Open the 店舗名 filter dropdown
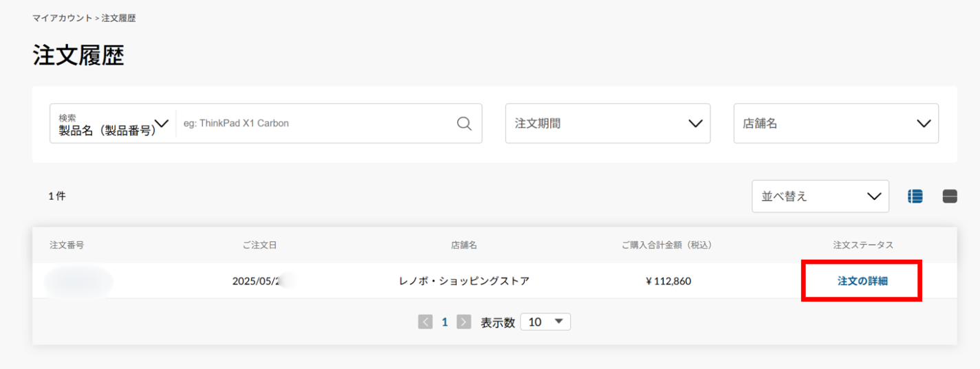This screenshot has width=980, height=369. 836,124
